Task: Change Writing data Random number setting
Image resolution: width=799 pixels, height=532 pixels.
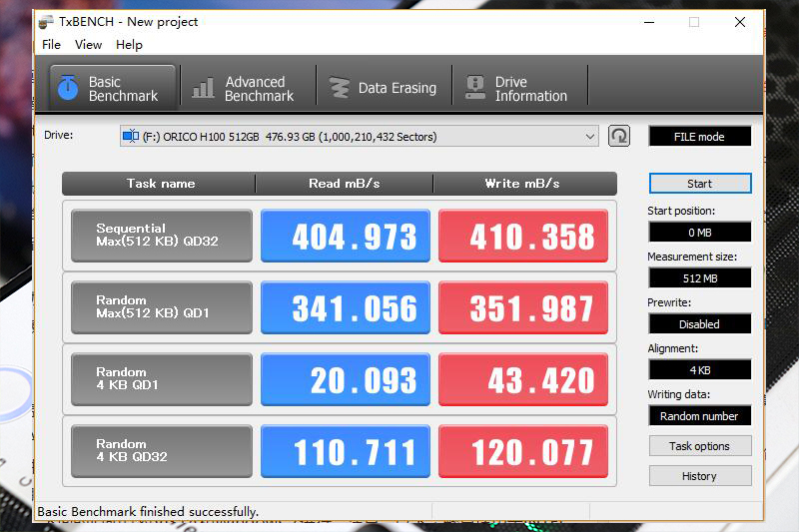Action: coord(700,416)
